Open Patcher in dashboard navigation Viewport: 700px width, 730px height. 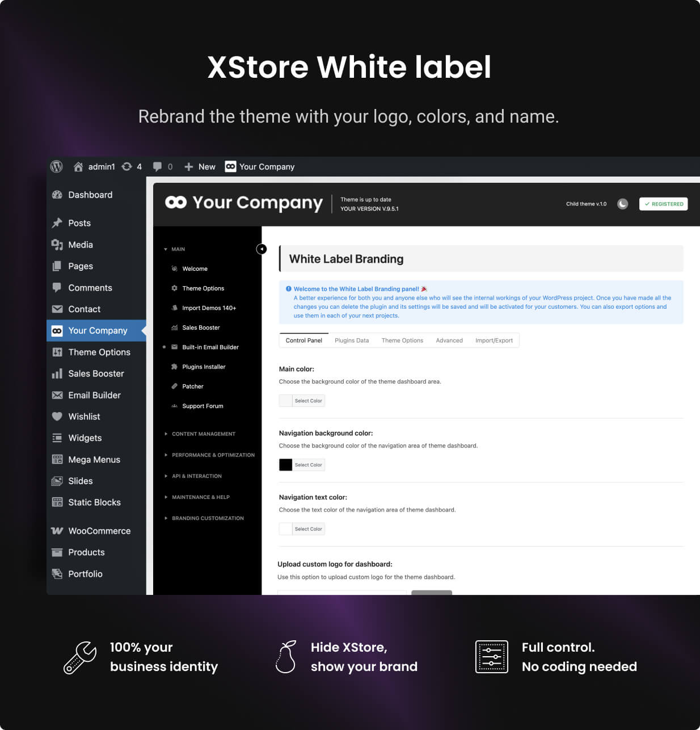click(192, 386)
